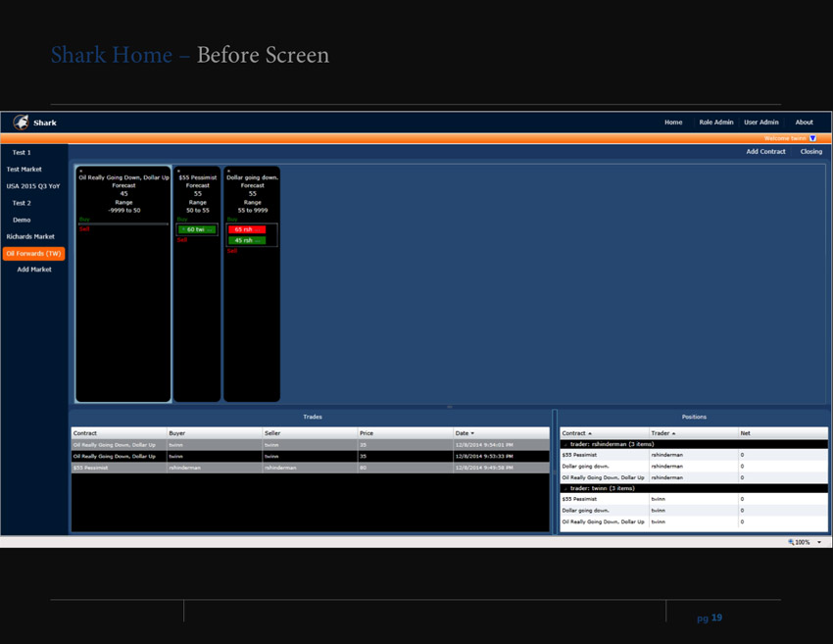Select the green 60 twi buy order
Image resolution: width=833 pixels, height=644 pixels.
coord(197,229)
